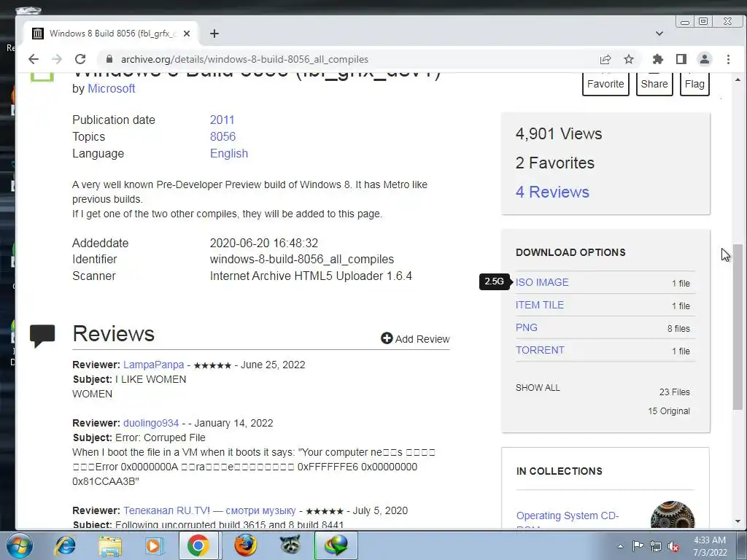Open the Chrome extensions puzzle icon
The height and width of the screenshot is (560, 747).
[658, 59]
